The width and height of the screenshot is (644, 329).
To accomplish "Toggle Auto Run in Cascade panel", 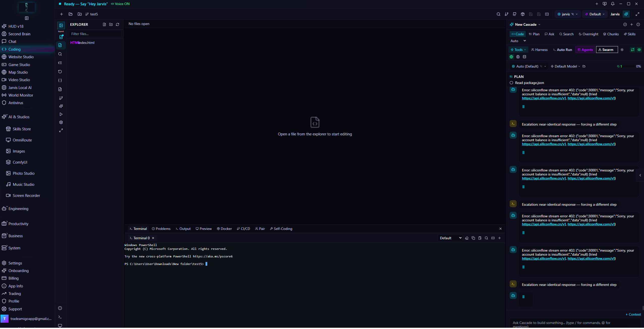I will pos(562,50).
